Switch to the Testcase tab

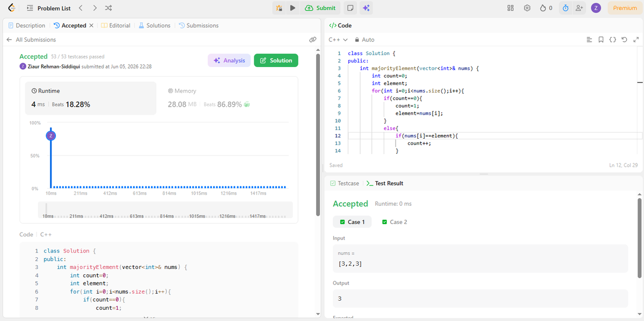pyautogui.click(x=345, y=183)
